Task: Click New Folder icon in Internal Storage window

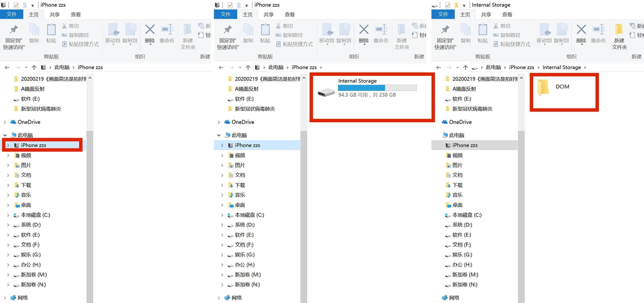Action: point(619,29)
